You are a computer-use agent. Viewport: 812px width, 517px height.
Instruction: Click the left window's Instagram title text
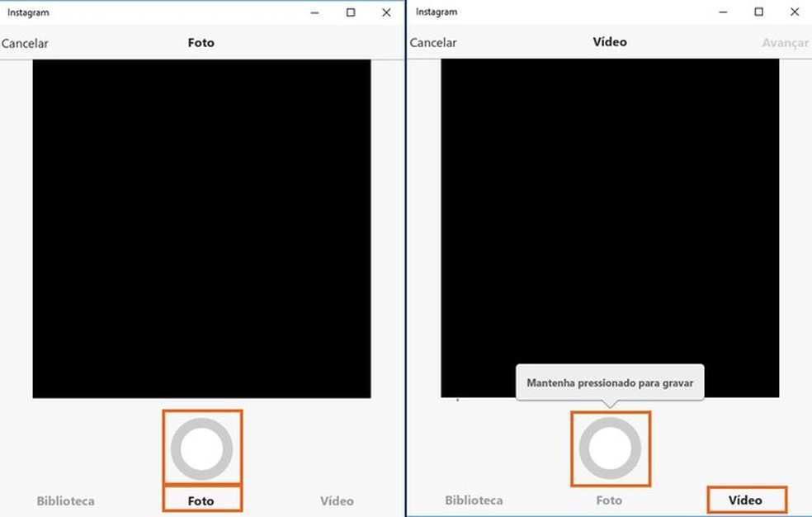(28, 12)
